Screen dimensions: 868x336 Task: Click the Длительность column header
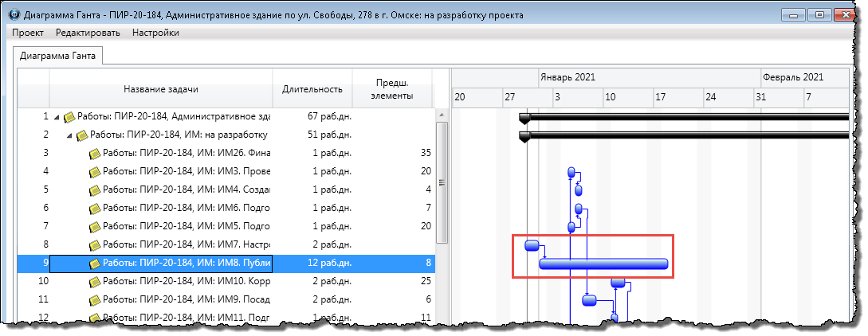[312, 89]
